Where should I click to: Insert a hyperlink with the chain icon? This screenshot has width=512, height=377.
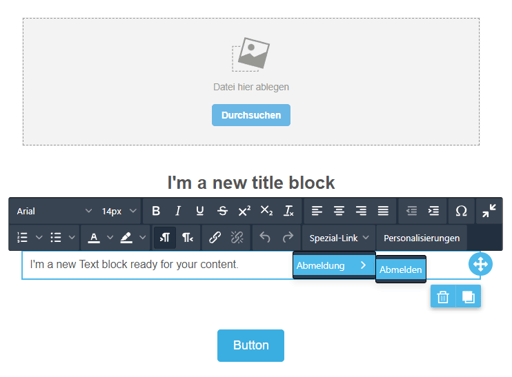(215, 238)
